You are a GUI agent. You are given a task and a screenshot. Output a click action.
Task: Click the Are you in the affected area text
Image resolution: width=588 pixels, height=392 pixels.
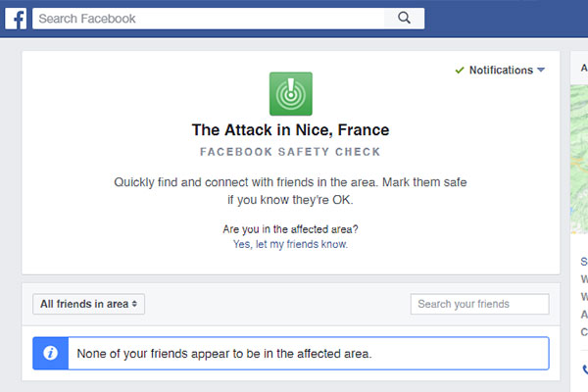(x=290, y=229)
